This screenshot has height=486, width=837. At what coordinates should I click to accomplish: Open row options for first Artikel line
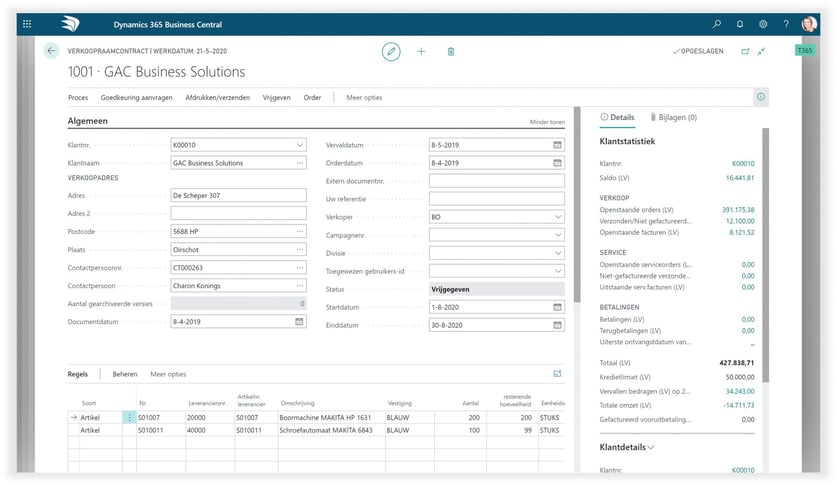(129, 418)
